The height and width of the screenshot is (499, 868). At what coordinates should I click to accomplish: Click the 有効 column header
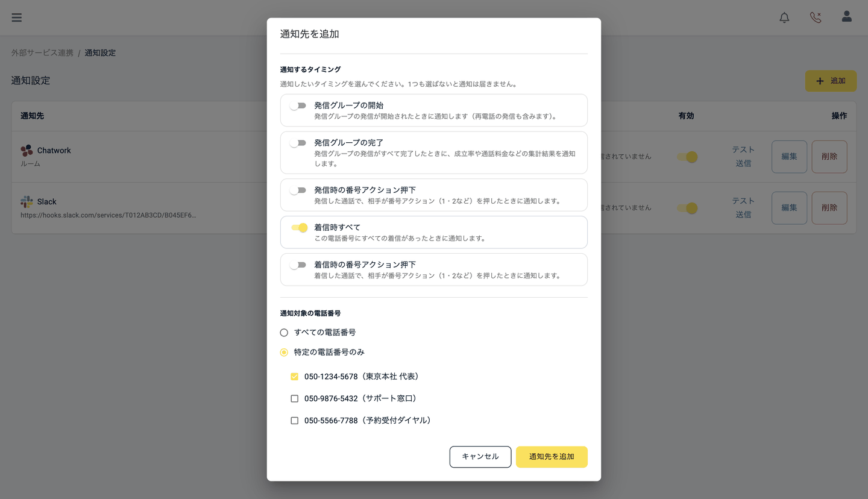[x=686, y=116]
